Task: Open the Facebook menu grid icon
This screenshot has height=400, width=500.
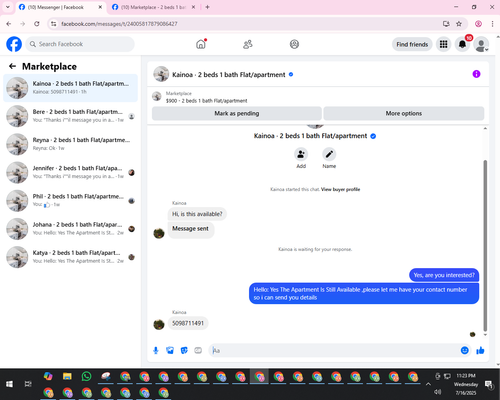Action: tap(443, 44)
